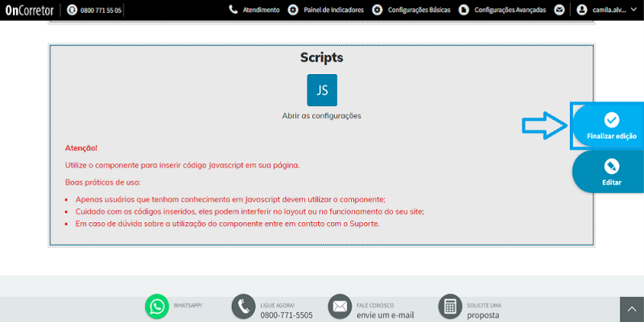Open the mail icon in top bar

559,10
